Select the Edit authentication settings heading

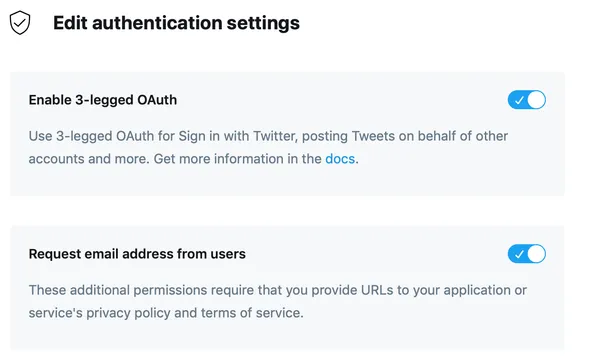[x=176, y=23]
